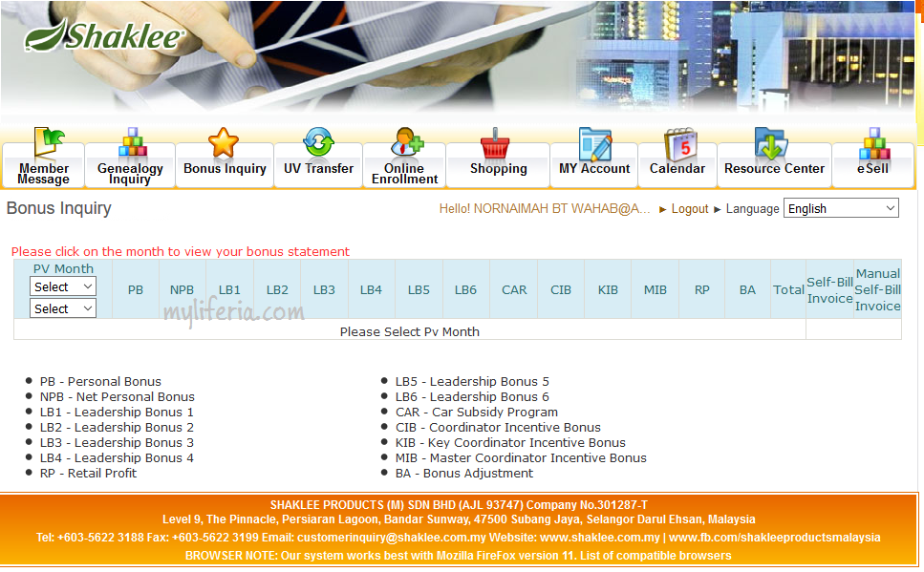Click the LB2 column header
This screenshot has height=572, width=924.
[277, 290]
